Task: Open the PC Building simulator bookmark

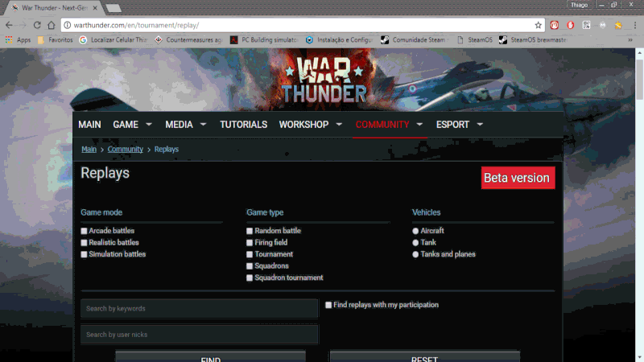Action: (264, 39)
